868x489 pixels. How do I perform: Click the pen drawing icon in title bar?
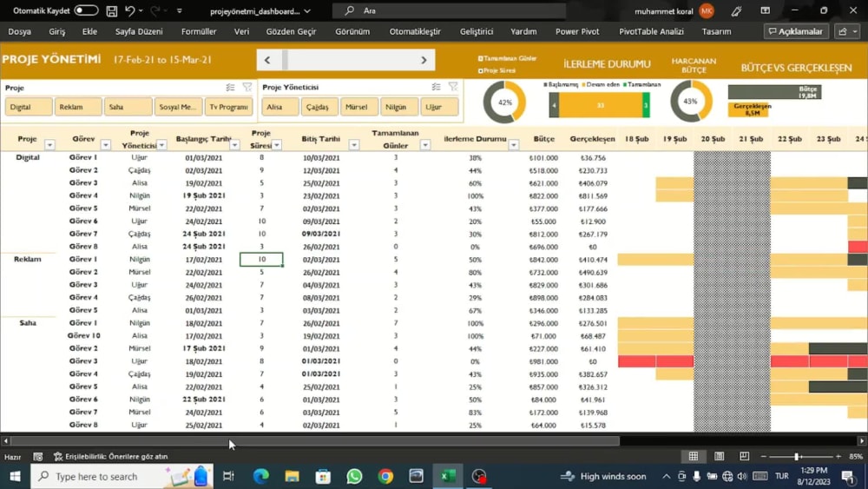coord(736,10)
